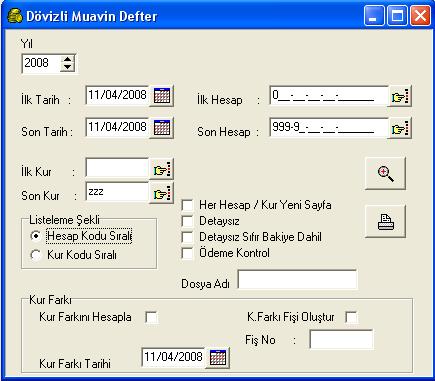Focus the Kur Farkı Tarihi date field

(x=173, y=357)
